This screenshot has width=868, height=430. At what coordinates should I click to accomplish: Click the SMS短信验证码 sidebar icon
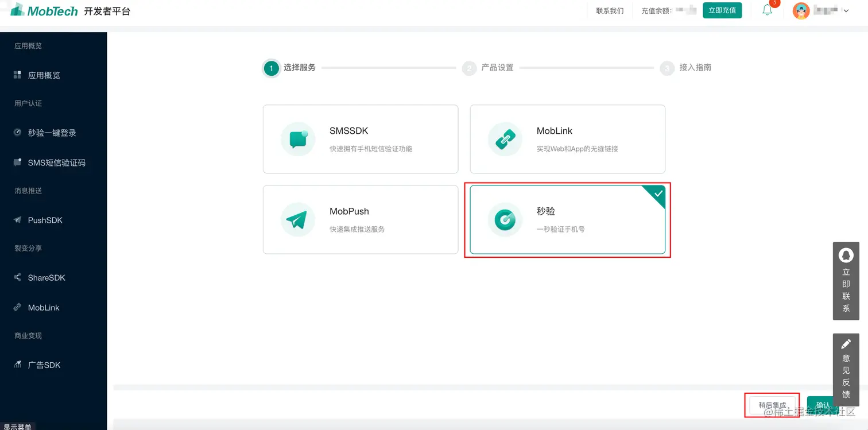[17, 162]
